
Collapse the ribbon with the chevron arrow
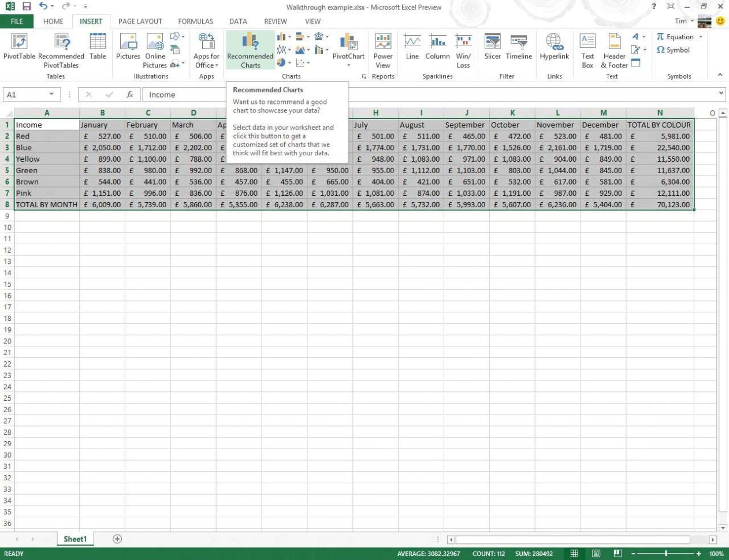[x=720, y=74]
